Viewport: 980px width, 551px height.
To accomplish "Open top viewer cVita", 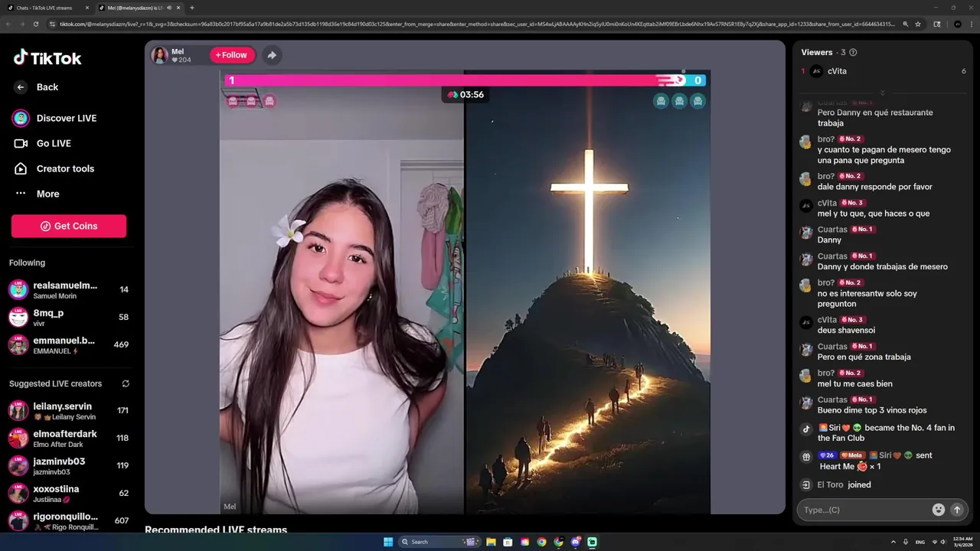I will [x=884, y=71].
